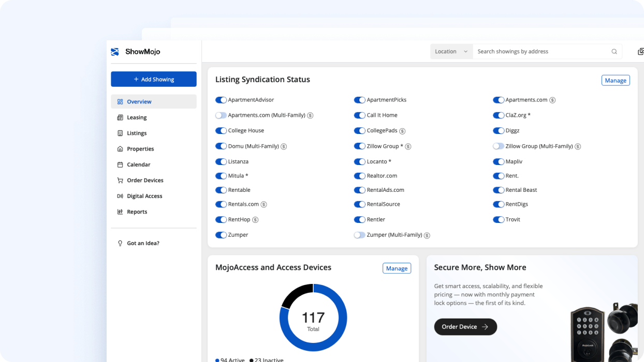Turn on Zillow Group (Multi-Family) toggle
Viewport: 644px width, 362px height.
tap(499, 146)
